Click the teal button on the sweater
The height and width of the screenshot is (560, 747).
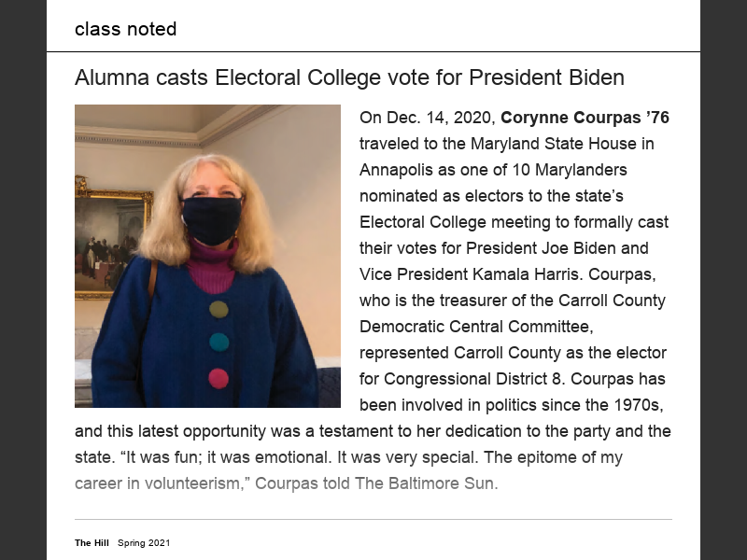click(218, 343)
